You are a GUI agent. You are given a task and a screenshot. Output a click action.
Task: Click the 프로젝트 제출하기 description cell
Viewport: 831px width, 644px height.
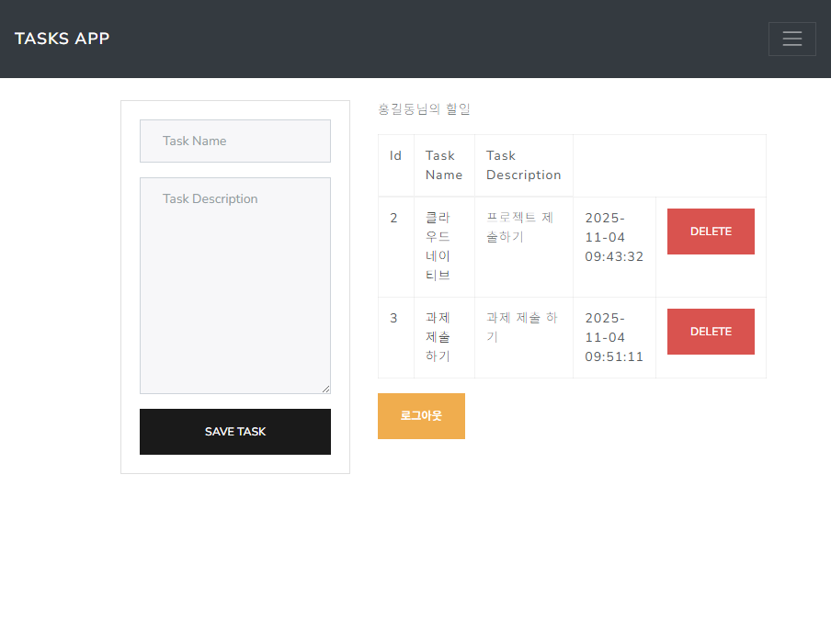click(524, 247)
